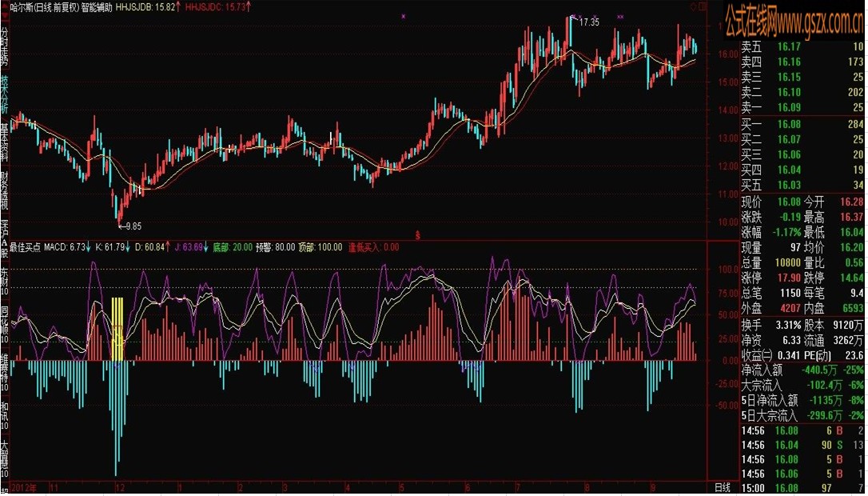Click the K: 61.79 readout
868x496 pixels.
coord(110,247)
